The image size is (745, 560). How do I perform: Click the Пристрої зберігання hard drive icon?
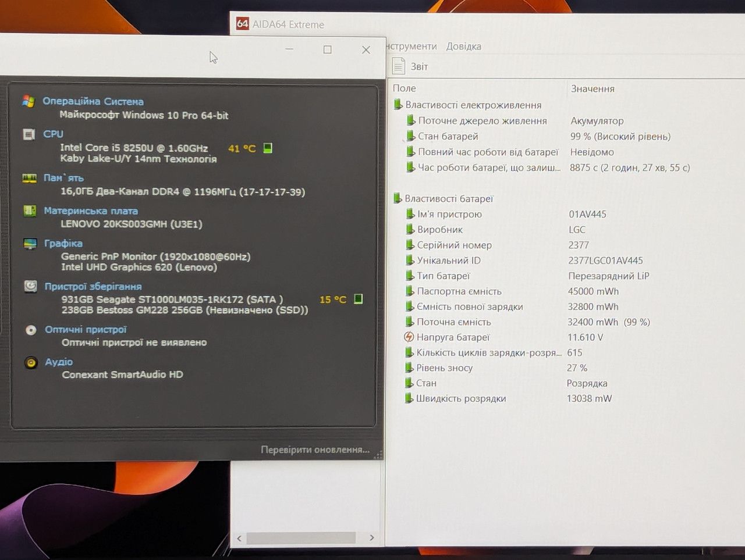(30, 286)
